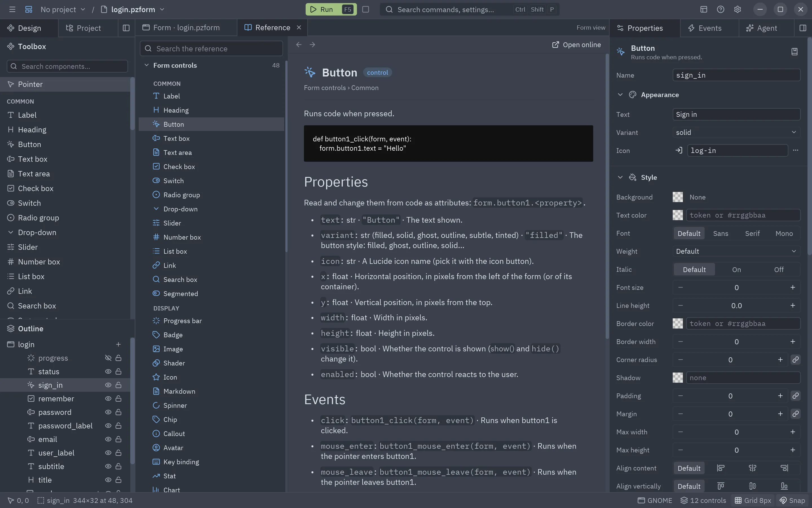Viewport: 812px width, 508px height.
Task: Open the Weight dropdown
Action: click(x=736, y=252)
